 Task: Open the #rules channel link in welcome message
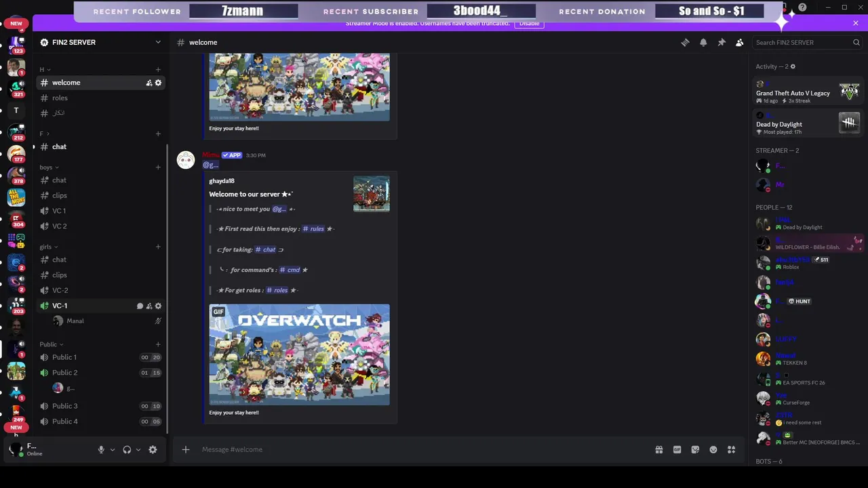point(313,229)
